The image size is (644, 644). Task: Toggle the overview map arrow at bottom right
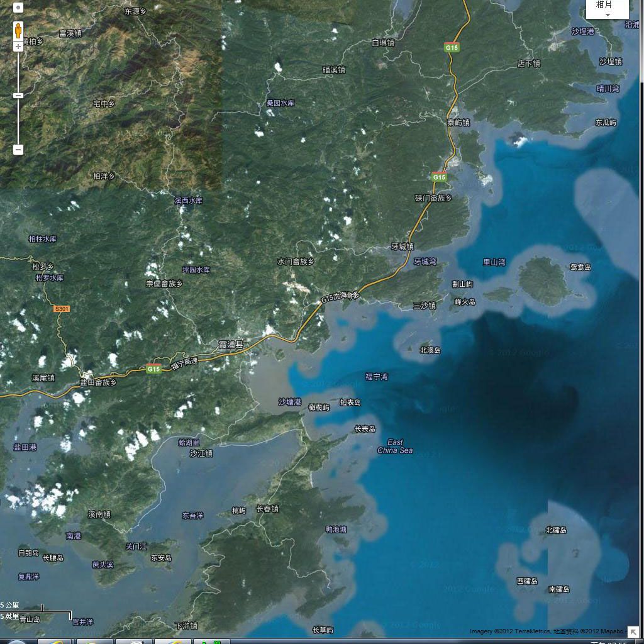[633, 631]
